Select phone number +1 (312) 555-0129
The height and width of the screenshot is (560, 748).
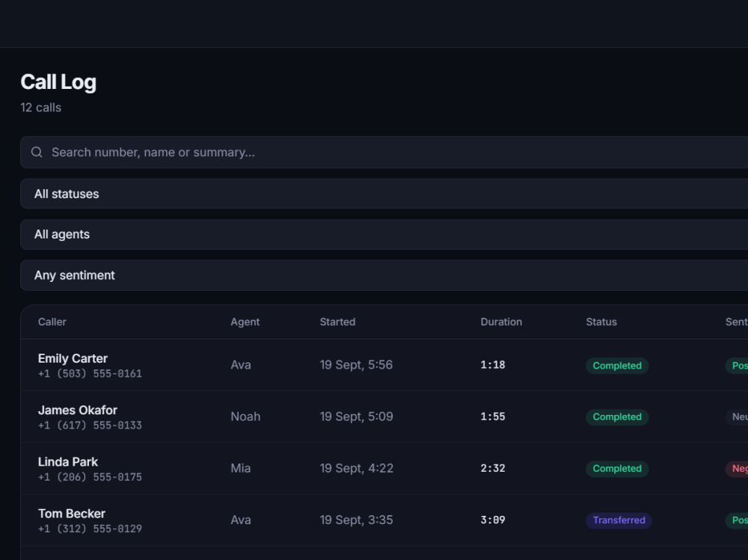[90, 529]
